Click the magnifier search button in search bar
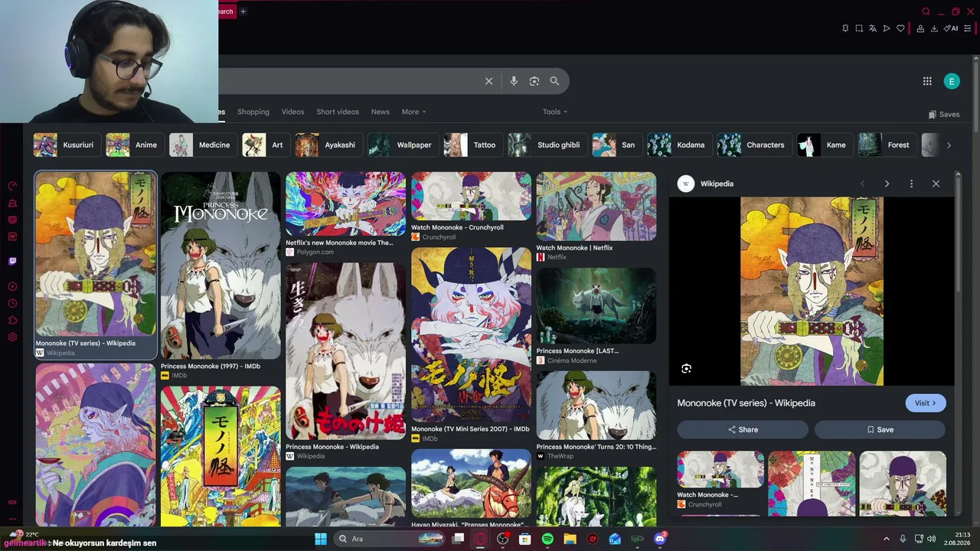Screen dimensions: 980x551 pyautogui.click(x=554, y=81)
